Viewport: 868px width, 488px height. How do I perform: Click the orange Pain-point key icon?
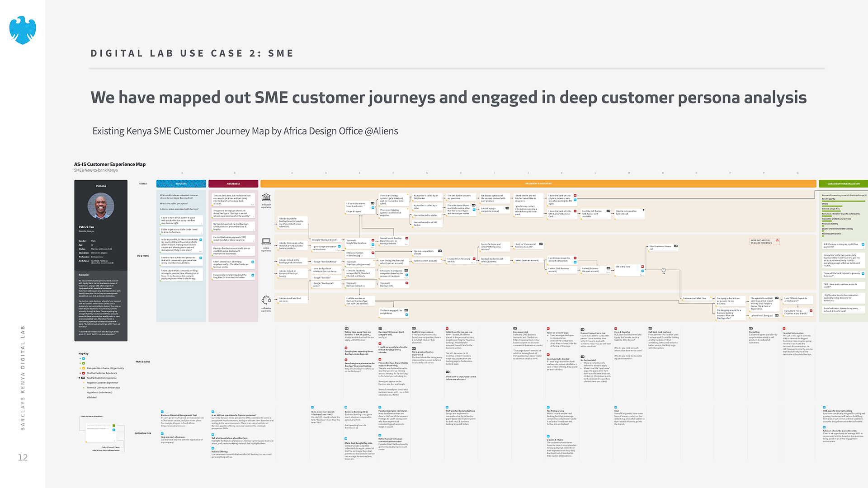84,368
